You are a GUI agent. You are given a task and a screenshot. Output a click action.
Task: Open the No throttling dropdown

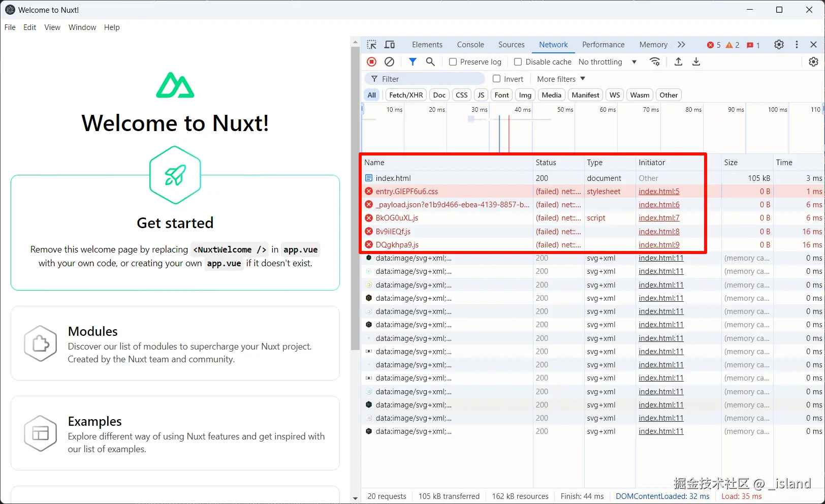[x=608, y=62]
